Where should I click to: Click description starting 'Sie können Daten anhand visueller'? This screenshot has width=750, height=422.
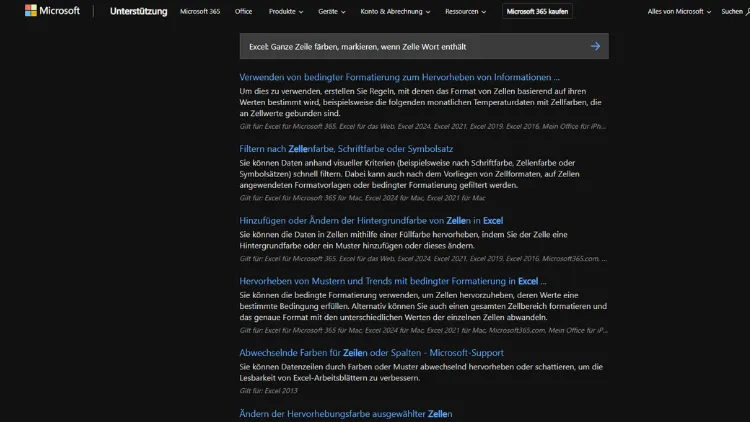tap(409, 174)
